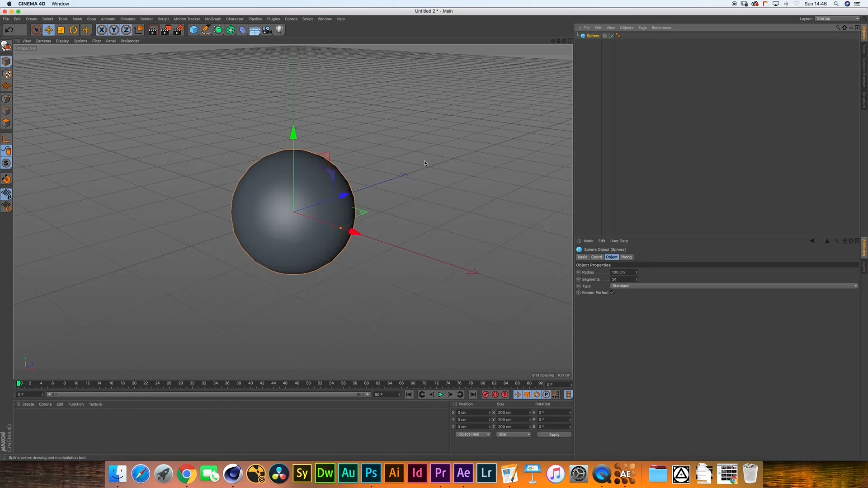The width and height of the screenshot is (868, 488).
Task: Add a Camera object from toolbar
Action: (x=267, y=30)
